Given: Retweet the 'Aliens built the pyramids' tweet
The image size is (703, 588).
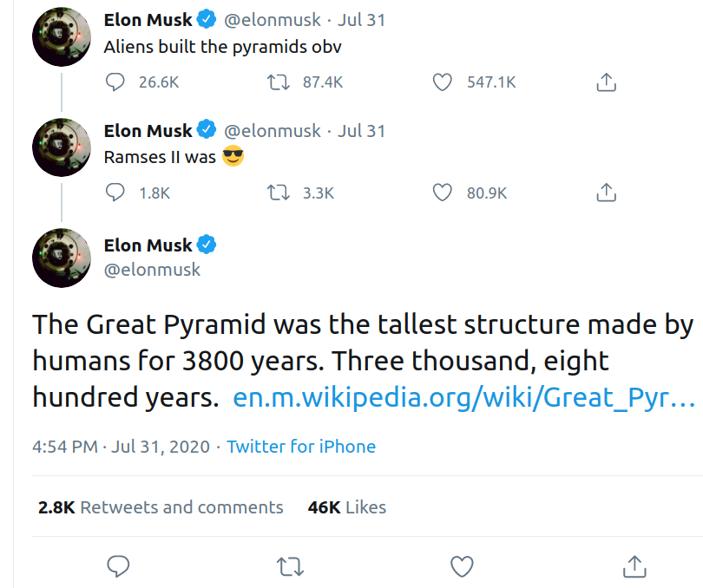Looking at the screenshot, I should pos(279,82).
